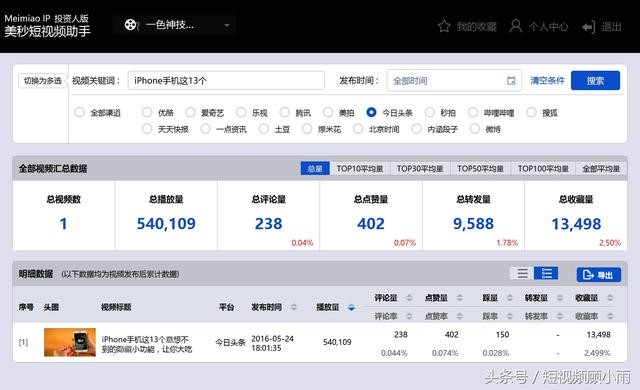
Task: Select the 土豆 channel radio
Action: (264, 129)
